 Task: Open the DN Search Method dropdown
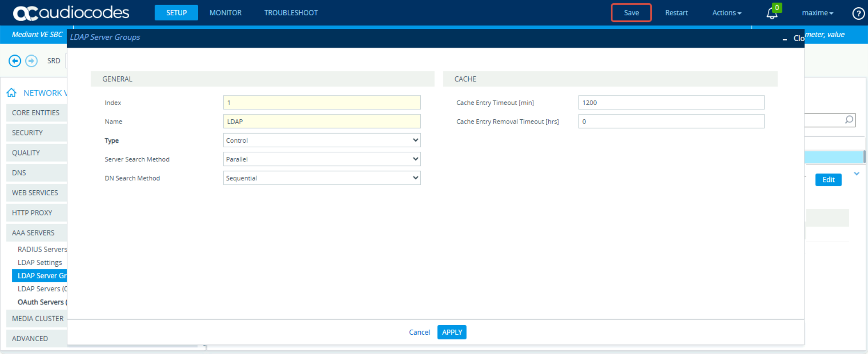322,178
